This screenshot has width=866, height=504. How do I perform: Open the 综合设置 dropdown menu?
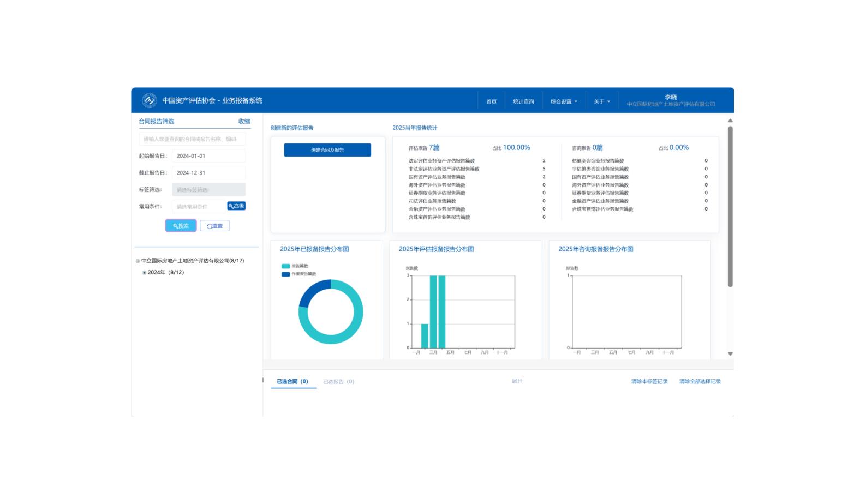tap(564, 101)
